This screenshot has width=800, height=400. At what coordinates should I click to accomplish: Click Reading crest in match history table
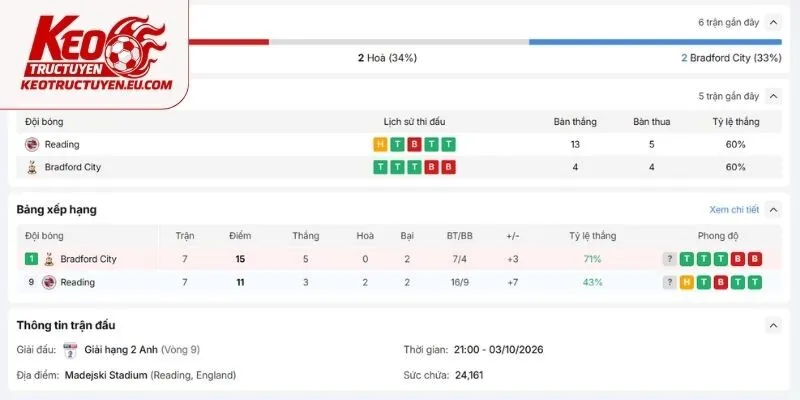(32, 144)
